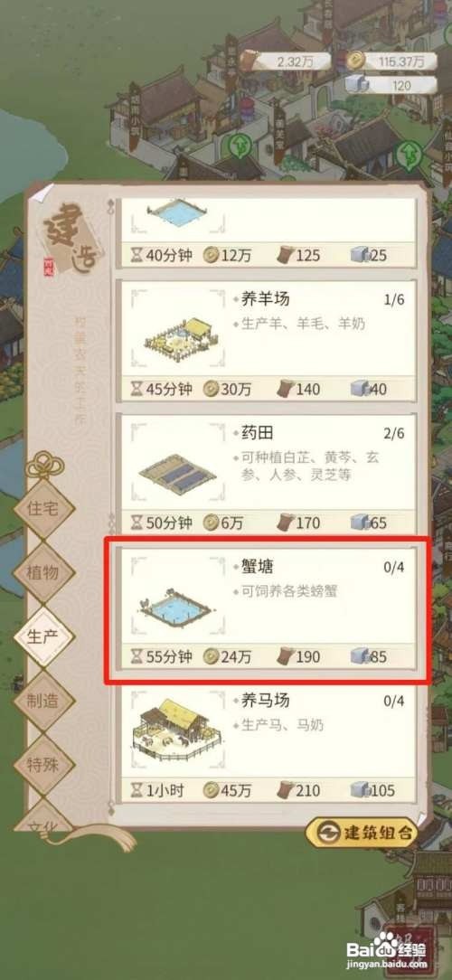
Task: Open the 特殊 category tab
Action: point(43,764)
